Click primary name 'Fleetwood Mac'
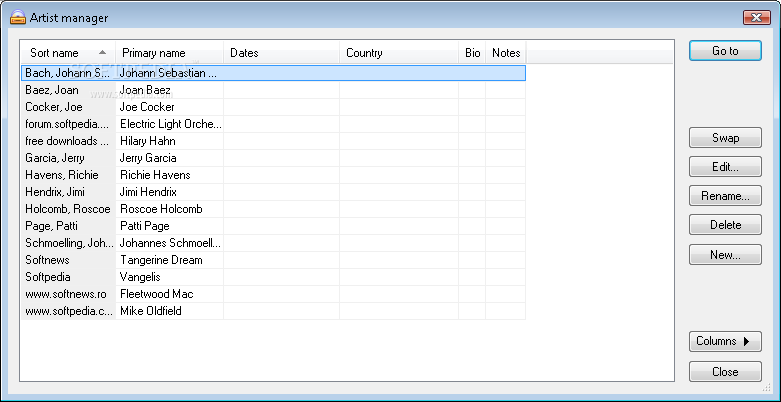Screen dimensions: 781x402 click(x=156, y=294)
